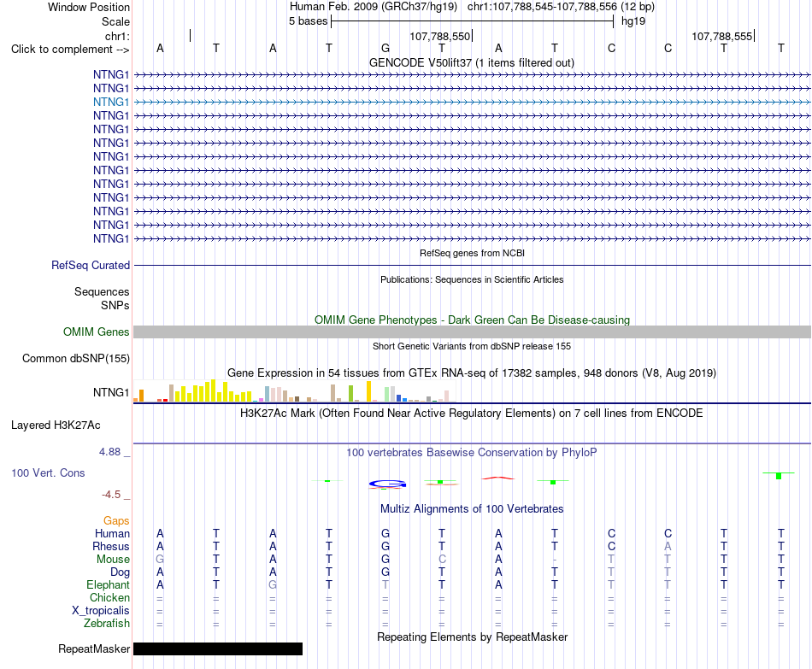Open '100 vertebrates Basewise Conservation by PhyloP' title
812x669 pixels.
[472, 453]
